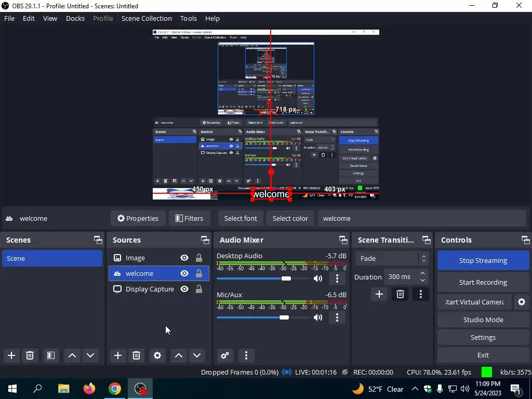
Task: Enable Studio Mode
Action: pyautogui.click(x=483, y=320)
